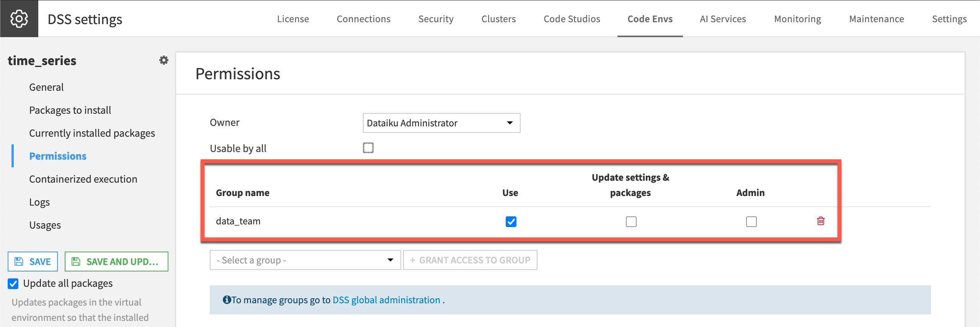The image size is (980, 327).
Task: Open Containerized execution settings
Action: 83,179
